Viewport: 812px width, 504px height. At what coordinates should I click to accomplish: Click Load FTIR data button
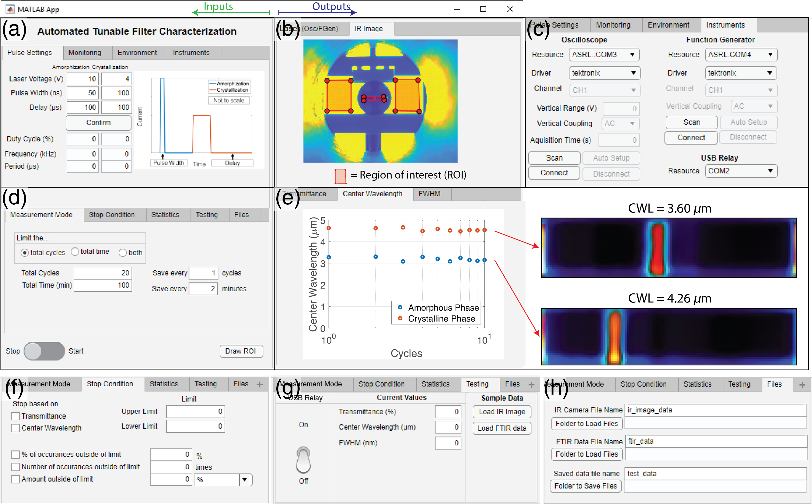502,428
